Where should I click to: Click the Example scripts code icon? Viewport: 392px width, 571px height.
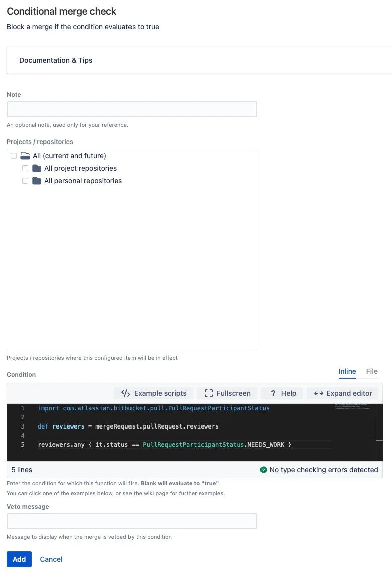(125, 393)
